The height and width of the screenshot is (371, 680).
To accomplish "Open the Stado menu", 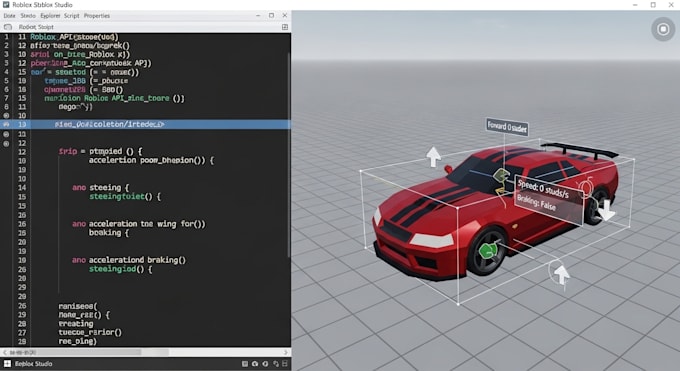I will [x=28, y=16].
